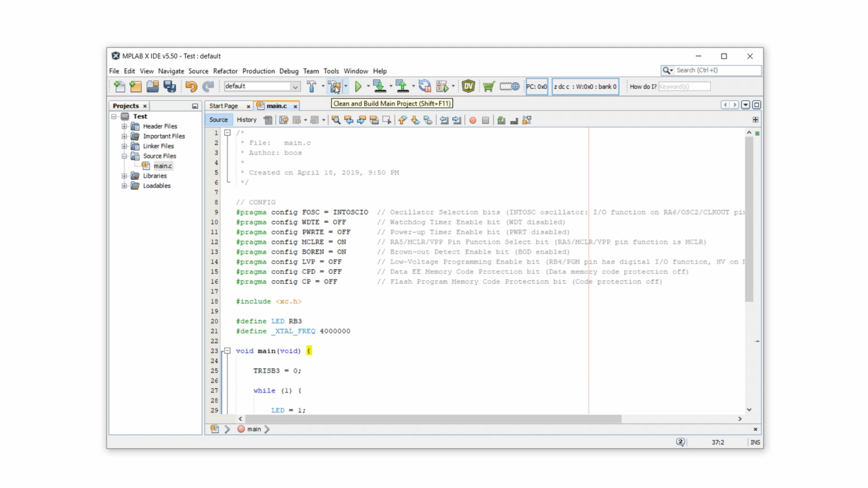The image size is (868, 488).
Task: Toggle the History editor view
Action: tap(246, 120)
